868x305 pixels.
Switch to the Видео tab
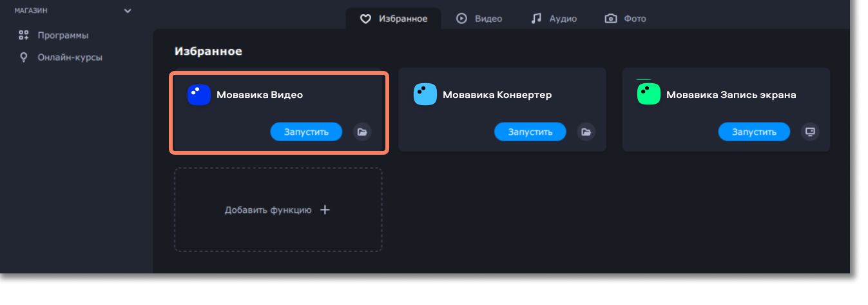(479, 19)
